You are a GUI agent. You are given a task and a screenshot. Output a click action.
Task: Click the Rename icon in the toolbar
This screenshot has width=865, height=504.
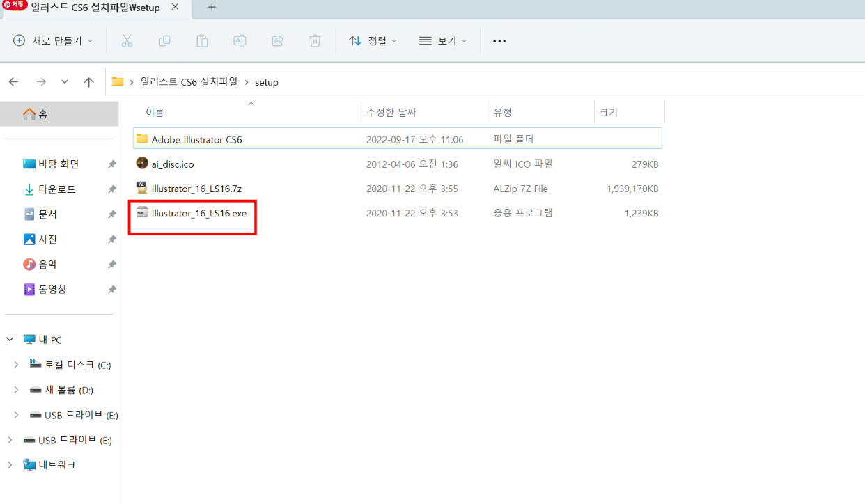click(240, 41)
